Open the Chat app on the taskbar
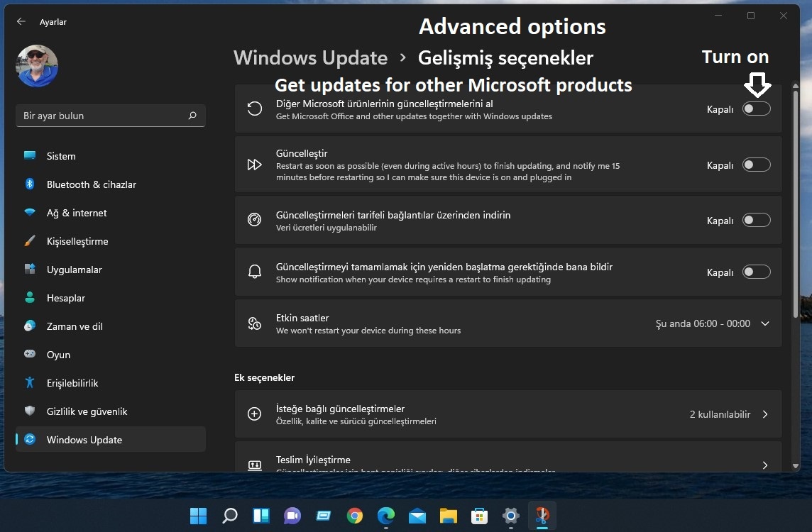Viewport: 812px width, 532px height. [x=292, y=516]
